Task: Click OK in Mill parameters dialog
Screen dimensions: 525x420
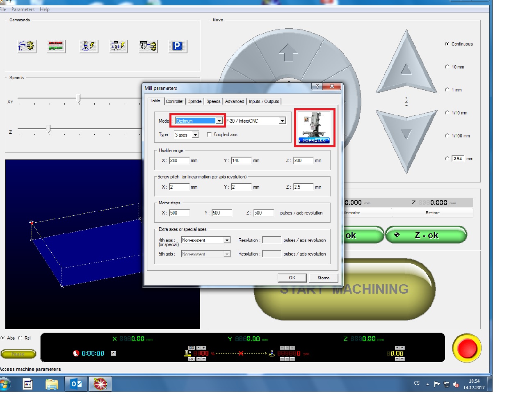Action: pos(292,278)
